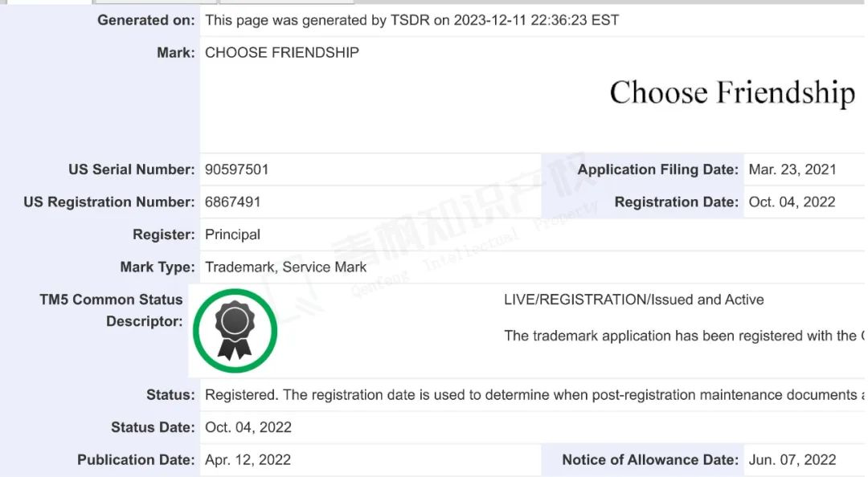Click the US Registration Number label
The width and height of the screenshot is (868, 477).
(109, 202)
